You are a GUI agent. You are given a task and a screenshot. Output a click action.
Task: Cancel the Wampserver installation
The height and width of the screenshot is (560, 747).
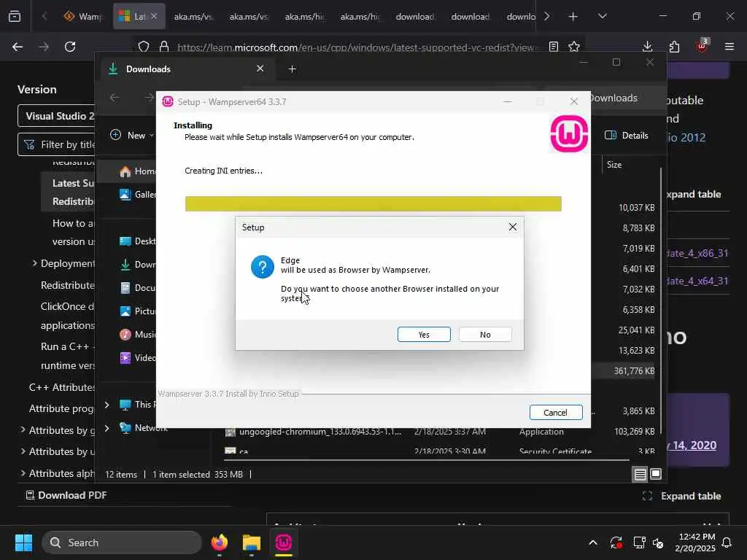555,413
